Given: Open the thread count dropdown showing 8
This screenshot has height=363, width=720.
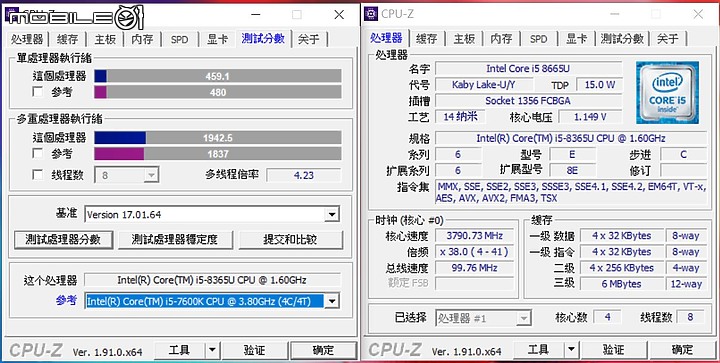Looking at the screenshot, I should (x=127, y=175).
